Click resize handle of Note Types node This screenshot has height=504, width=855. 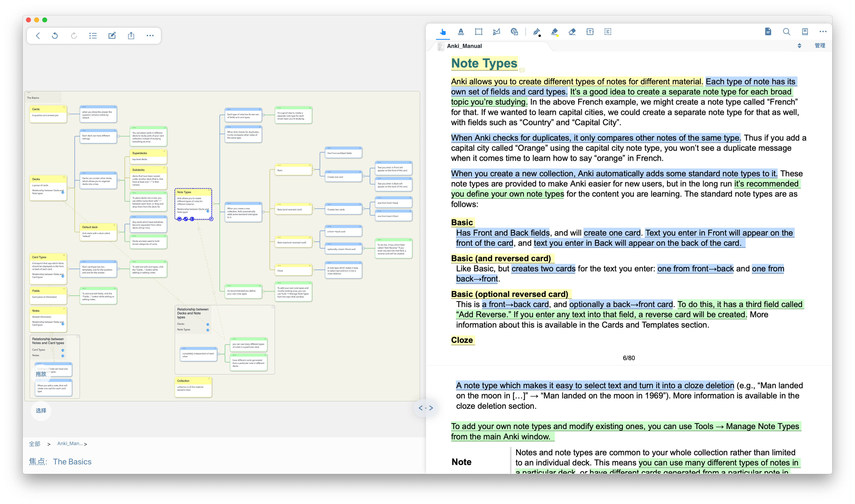211,219
